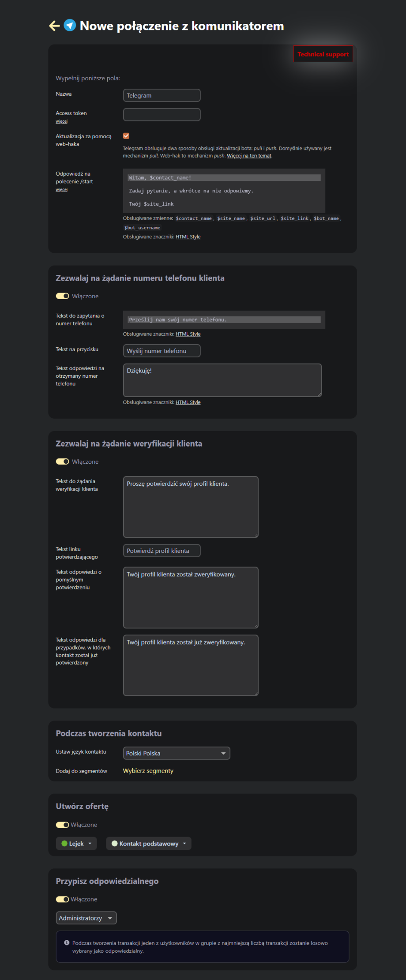Open the Administratorzy group dropdown

point(86,918)
